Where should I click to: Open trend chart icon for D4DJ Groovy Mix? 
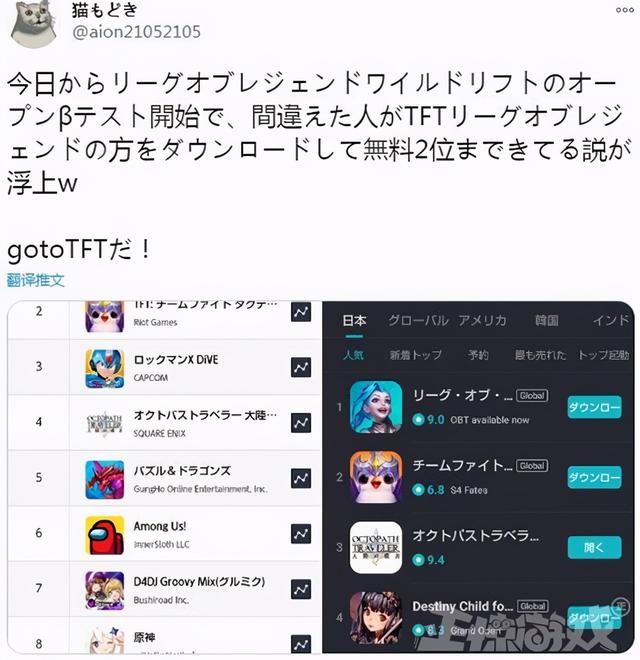coord(301,589)
